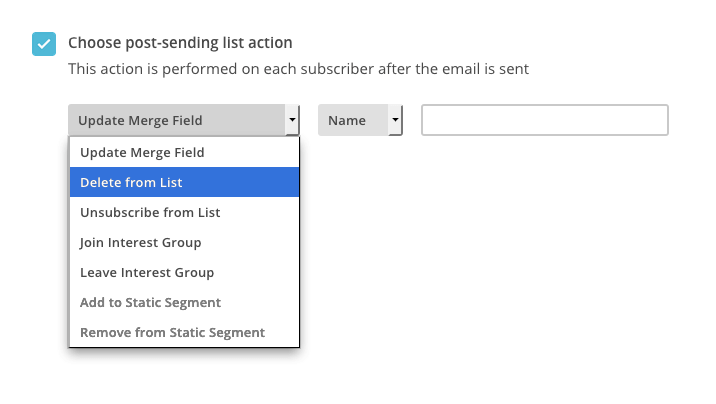
Task: Open the Update Merge Field action dropdown
Action: [184, 120]
